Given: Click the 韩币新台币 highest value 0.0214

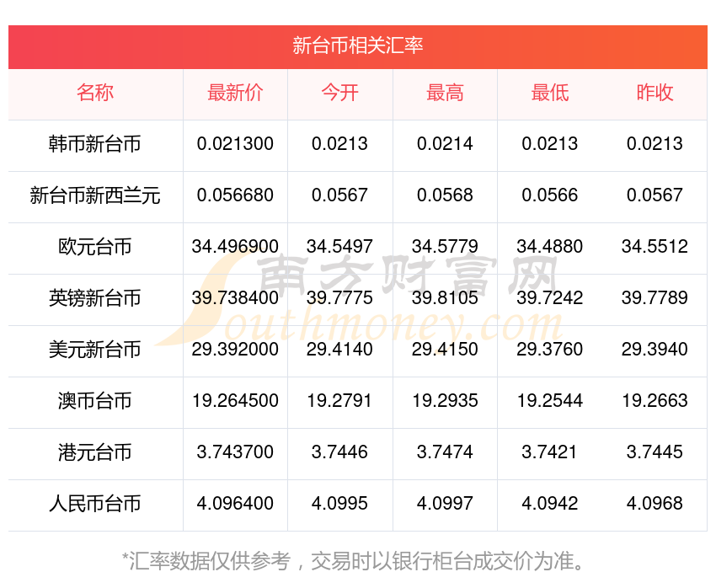Looking at the screenshot, I should click(445, 144).
